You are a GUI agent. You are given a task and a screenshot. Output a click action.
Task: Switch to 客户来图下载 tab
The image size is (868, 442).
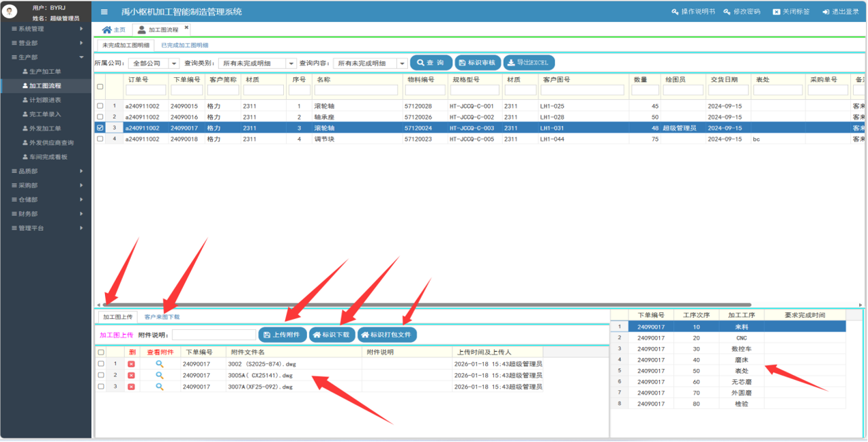[x=162, y=317]
